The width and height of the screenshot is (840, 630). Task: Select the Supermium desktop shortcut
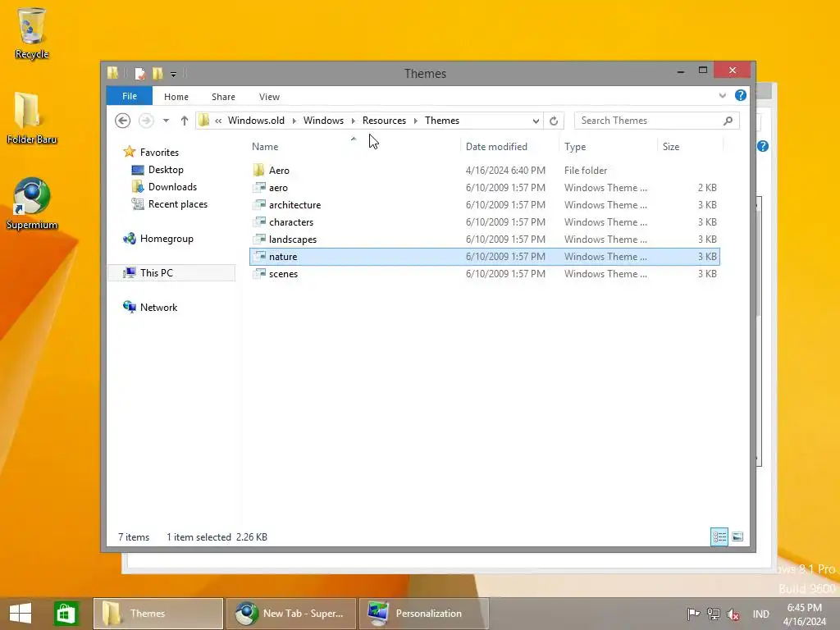pos(32,203)
